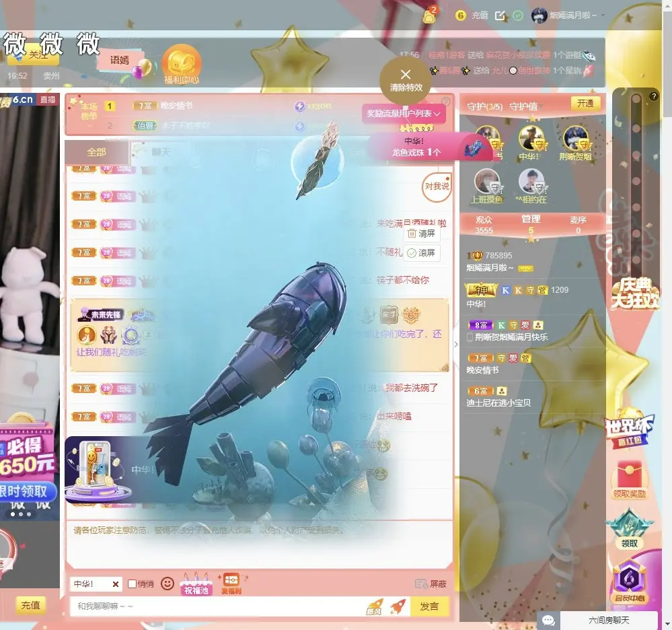The image size is (672, 630).
Task: Click the 开通 guardian button
Action: coord(585,104)
